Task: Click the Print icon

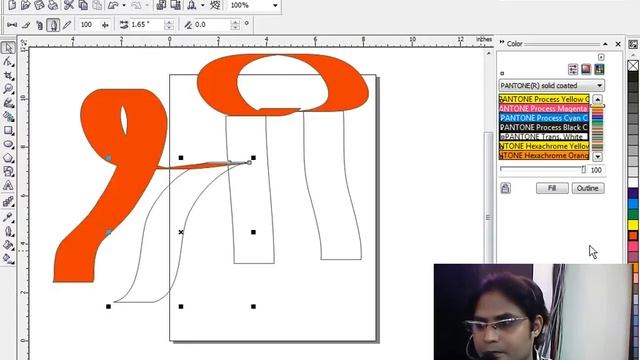Action: click(x=53, y=5)
